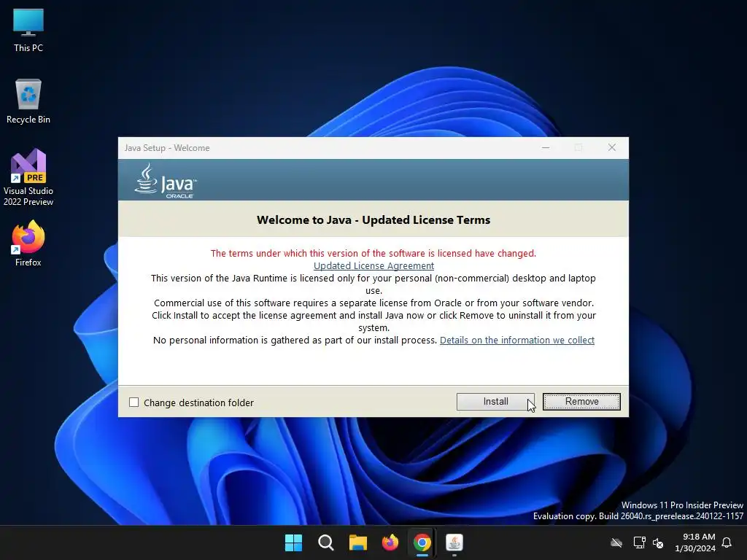Open the notification bell in the taskbar
This screenshot has width=747, height=560.
(x=727, y=542)
